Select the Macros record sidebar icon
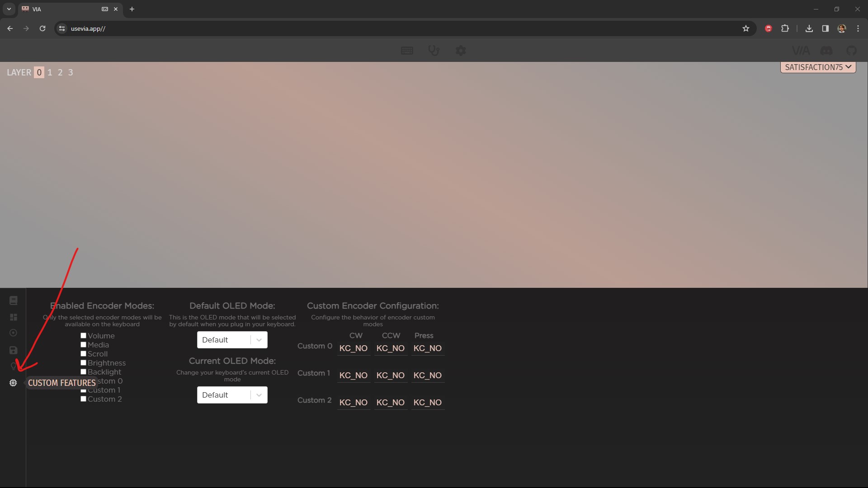This screenshot has height=488, width=868. [x=14, y=333]
